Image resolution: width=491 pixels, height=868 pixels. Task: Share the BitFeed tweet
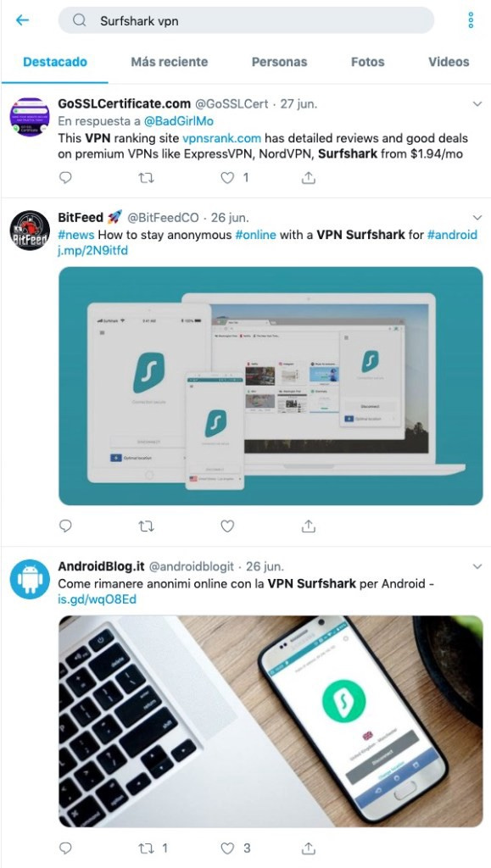[309, 526]
